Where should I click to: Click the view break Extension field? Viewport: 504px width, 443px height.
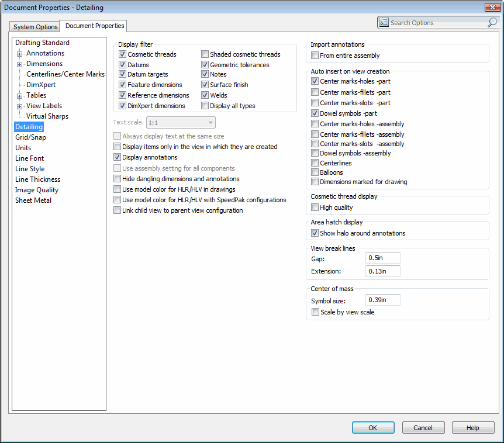pyautogui.click(x=382, y=271)
